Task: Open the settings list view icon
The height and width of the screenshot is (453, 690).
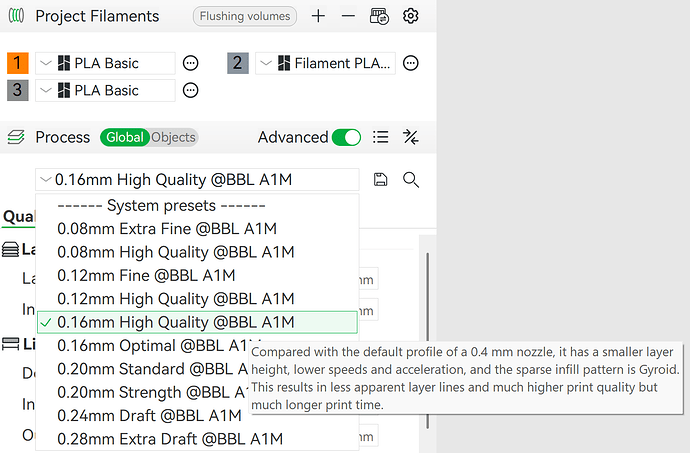Action: (380, 137)
